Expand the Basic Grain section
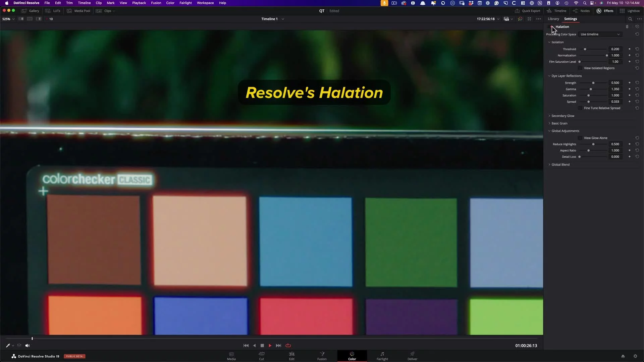This screenshot has width=644, height=362. click(x=559, y=123)
